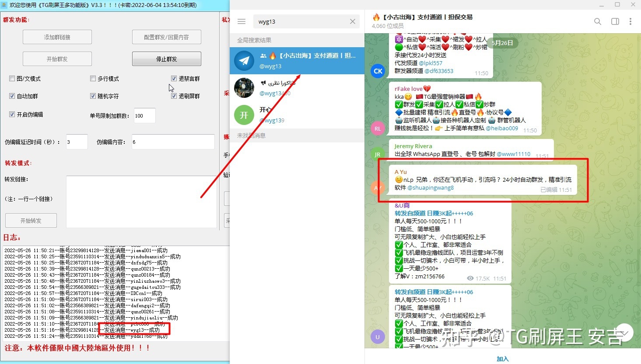Open Telegram hamburger menu

click(x=242, y=21)
